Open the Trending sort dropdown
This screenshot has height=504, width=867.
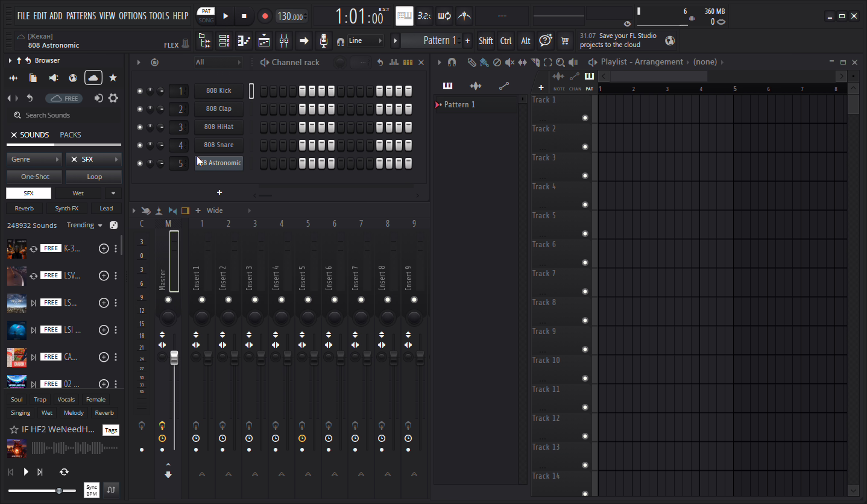point(85,225)
